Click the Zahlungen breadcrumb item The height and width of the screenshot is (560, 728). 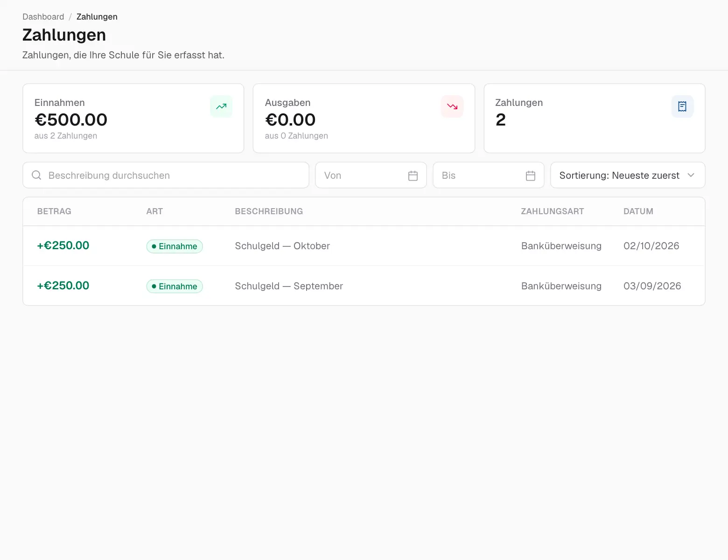coord(97,17)
